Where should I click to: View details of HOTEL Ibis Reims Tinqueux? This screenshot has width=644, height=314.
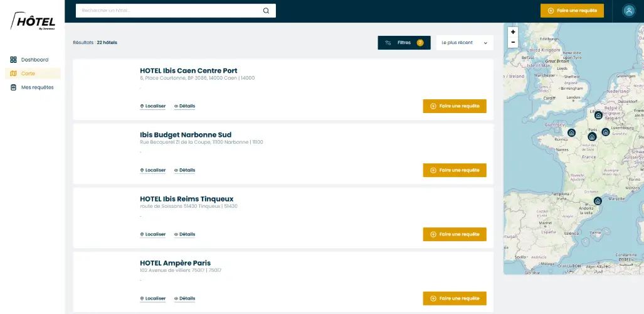184,234
